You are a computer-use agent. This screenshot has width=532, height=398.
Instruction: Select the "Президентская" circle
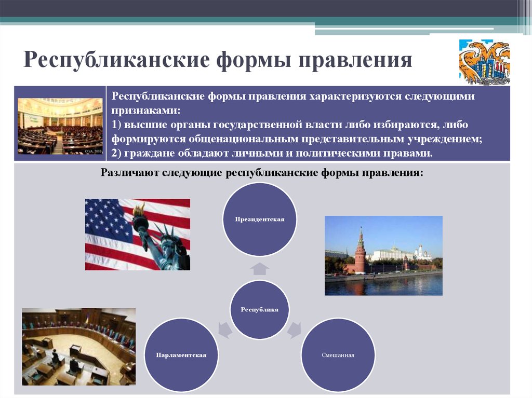[x=260, y=219]
